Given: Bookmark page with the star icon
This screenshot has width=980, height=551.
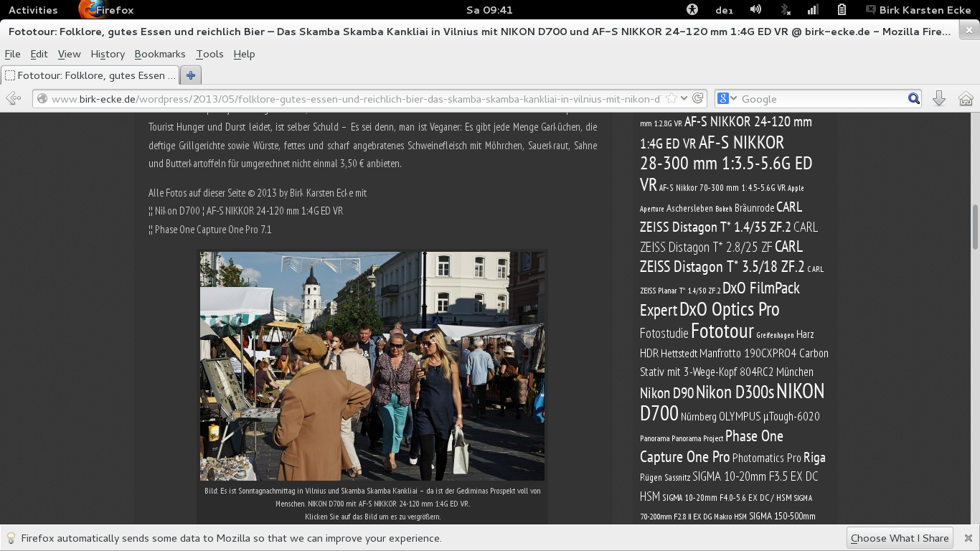Looking at the screenshot, I should coord(672,99).
